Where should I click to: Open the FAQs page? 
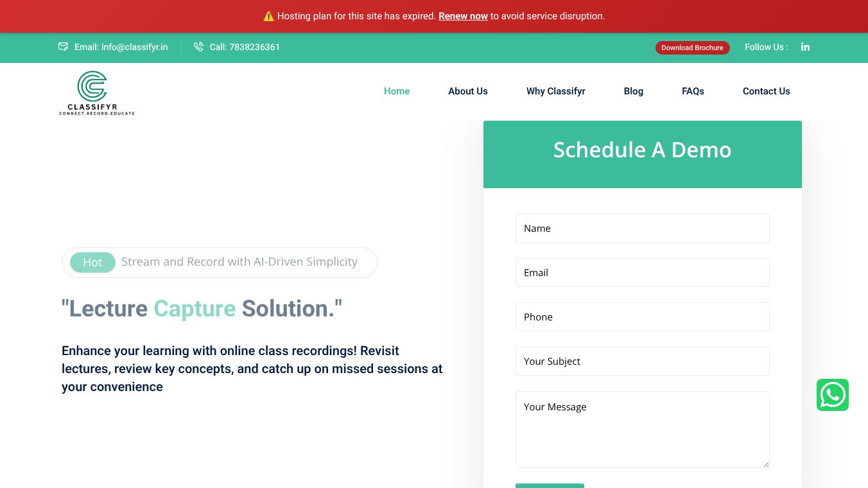pos(693,91)
